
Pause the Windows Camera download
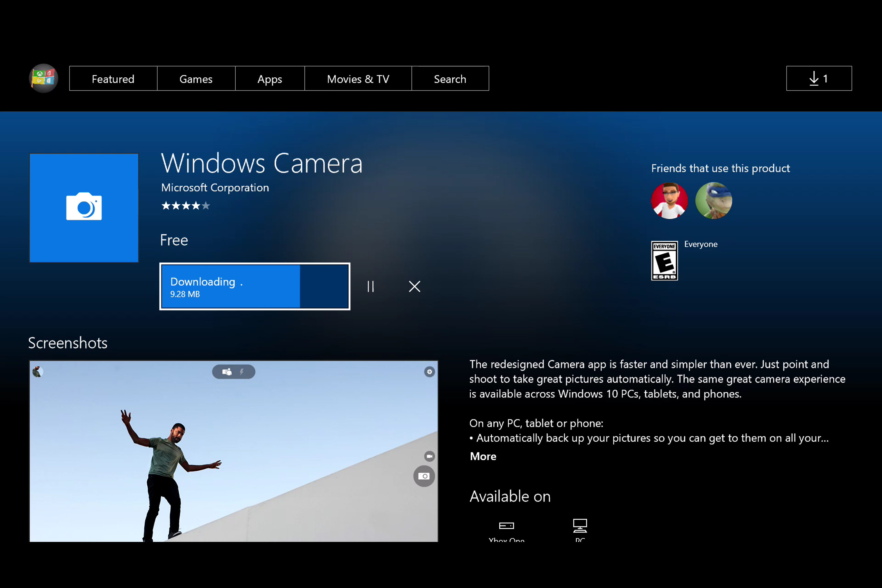[x=370, y=287]
